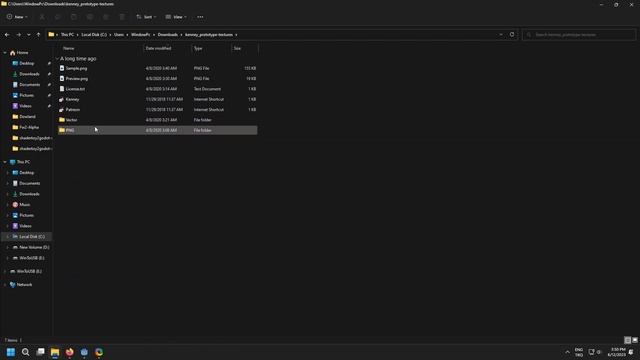Collapse the 'A long time ago' group

57,59
